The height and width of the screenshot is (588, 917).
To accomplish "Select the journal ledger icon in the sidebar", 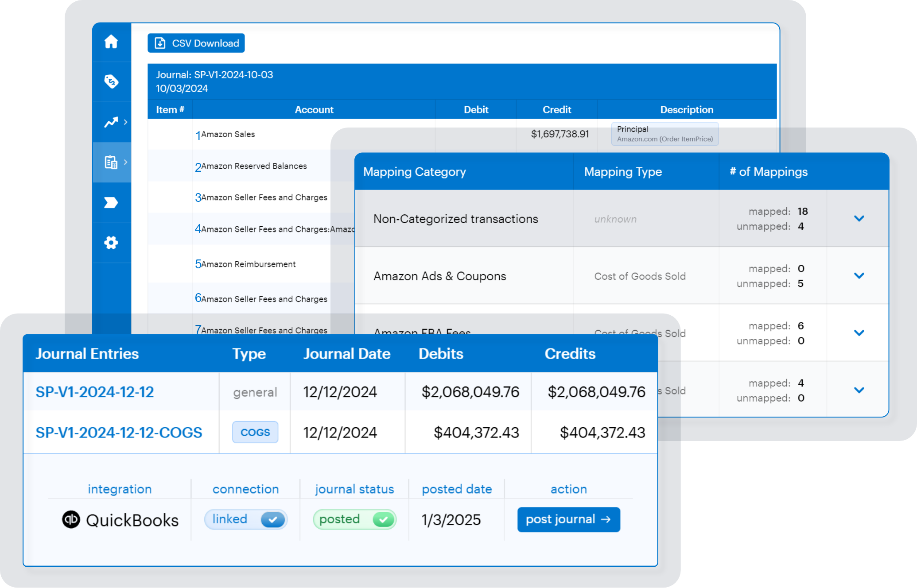I will (111, 162).
